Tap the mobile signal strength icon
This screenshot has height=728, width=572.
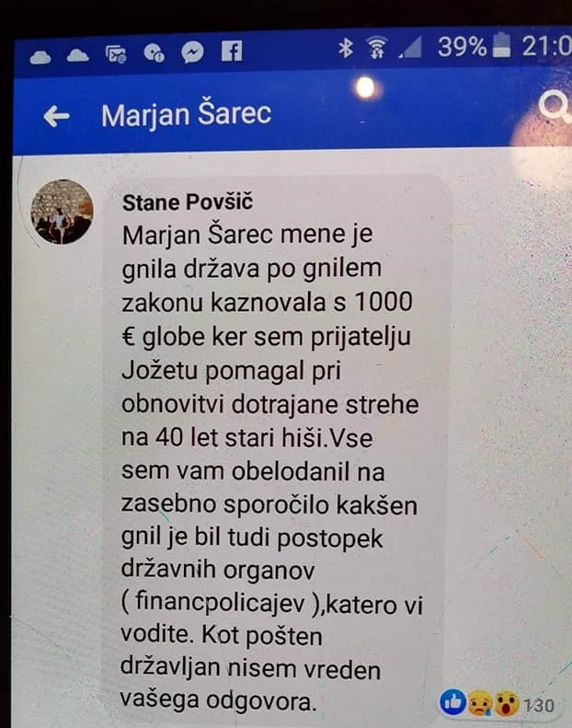pyautogui.click(x=410, y=48)
